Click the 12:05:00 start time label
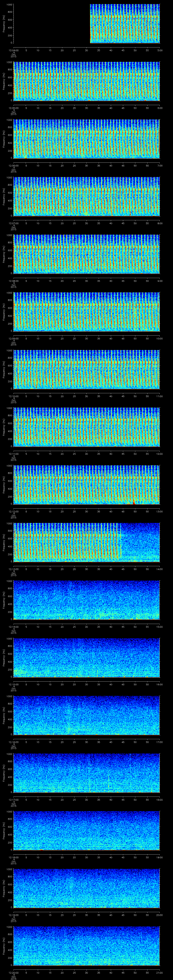The image size is (173, 980). (13, 108)
